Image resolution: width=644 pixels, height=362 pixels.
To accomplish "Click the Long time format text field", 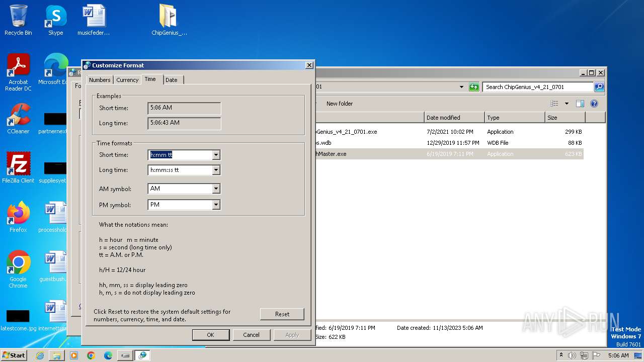I will pyautogui.click(x=180, y=170).
